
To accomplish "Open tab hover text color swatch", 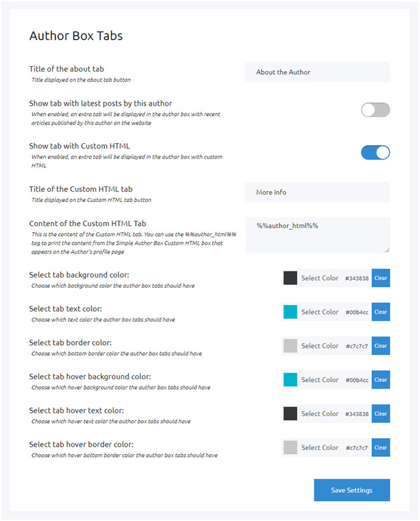I will (x=290, y=413).
